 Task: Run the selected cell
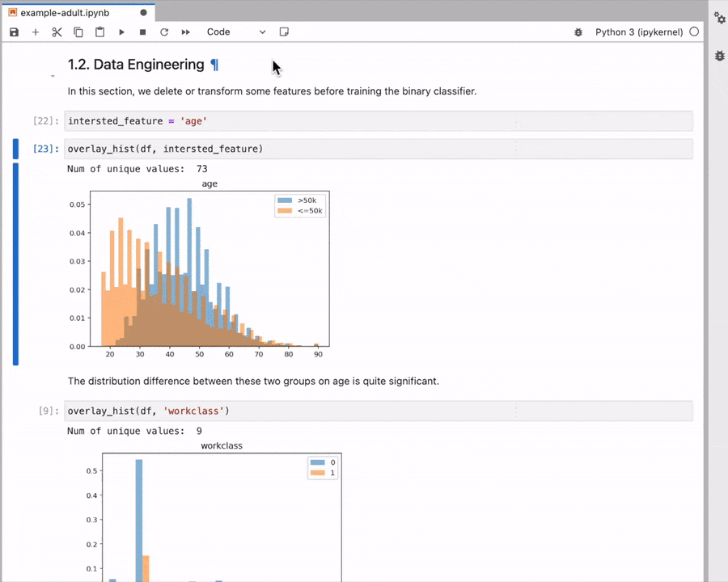point(121,32)
